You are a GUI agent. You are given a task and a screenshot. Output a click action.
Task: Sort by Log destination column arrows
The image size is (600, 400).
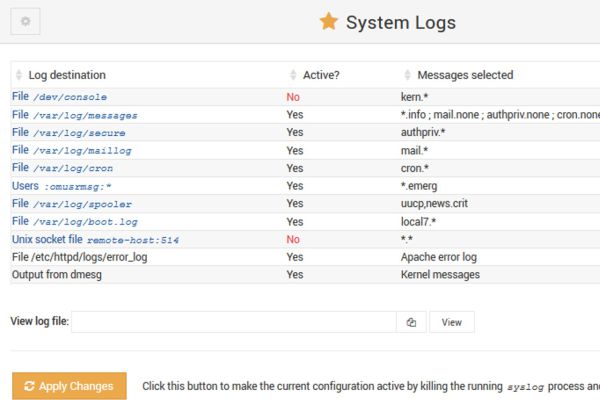[19, 75]
